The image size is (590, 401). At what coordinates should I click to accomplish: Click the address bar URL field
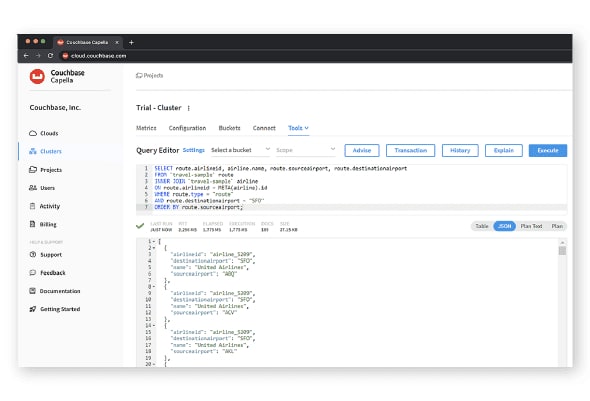[99, 56]
